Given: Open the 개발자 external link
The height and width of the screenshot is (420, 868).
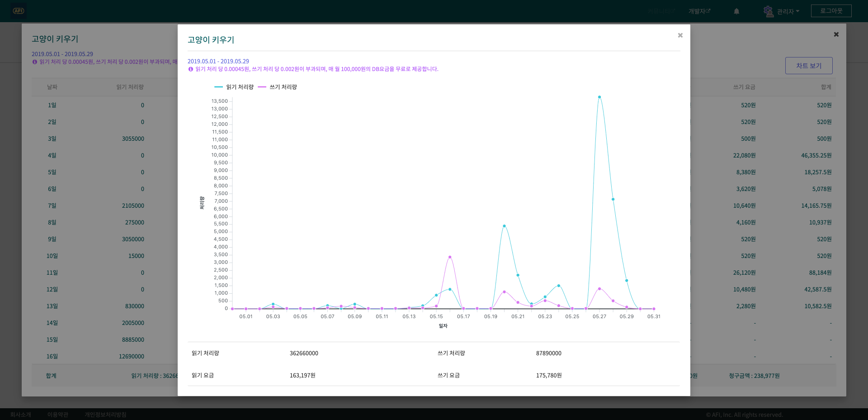Looking at the screenshot, I should pyautogui.click(x=699, y=11).
